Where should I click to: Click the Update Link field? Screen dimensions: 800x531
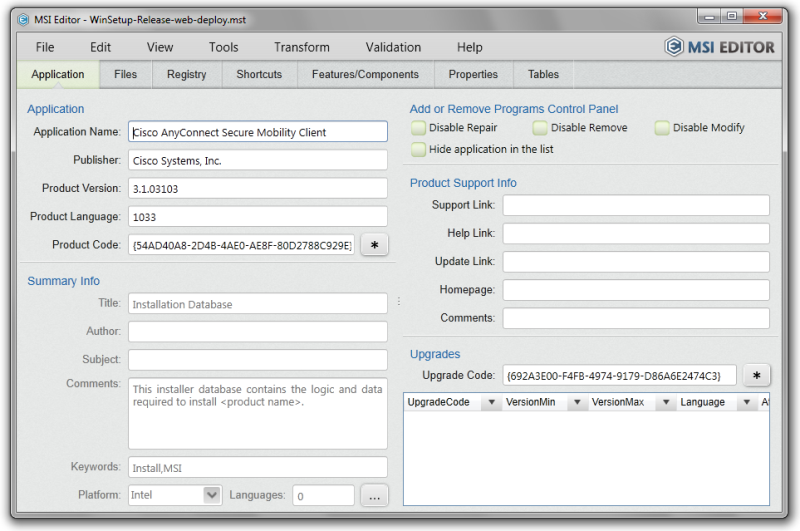pos(636,262)
